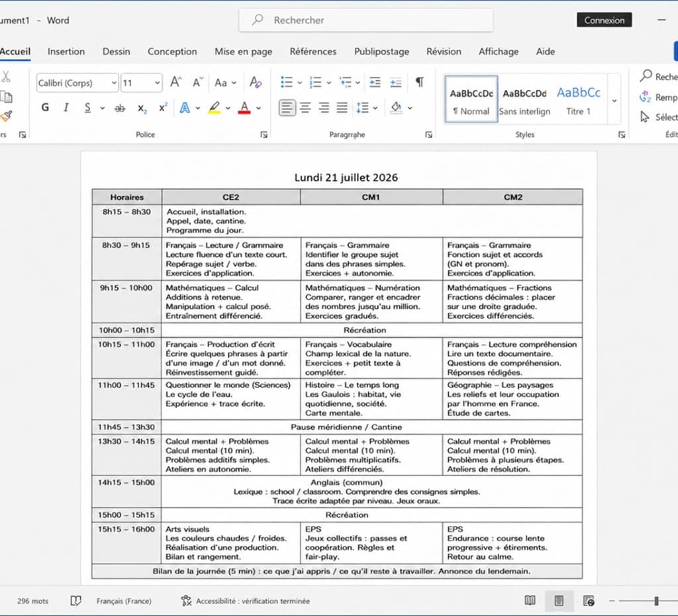Switch to read mode view
The height and width of the screenshot is (616, 678).
[x=530, y=600]
